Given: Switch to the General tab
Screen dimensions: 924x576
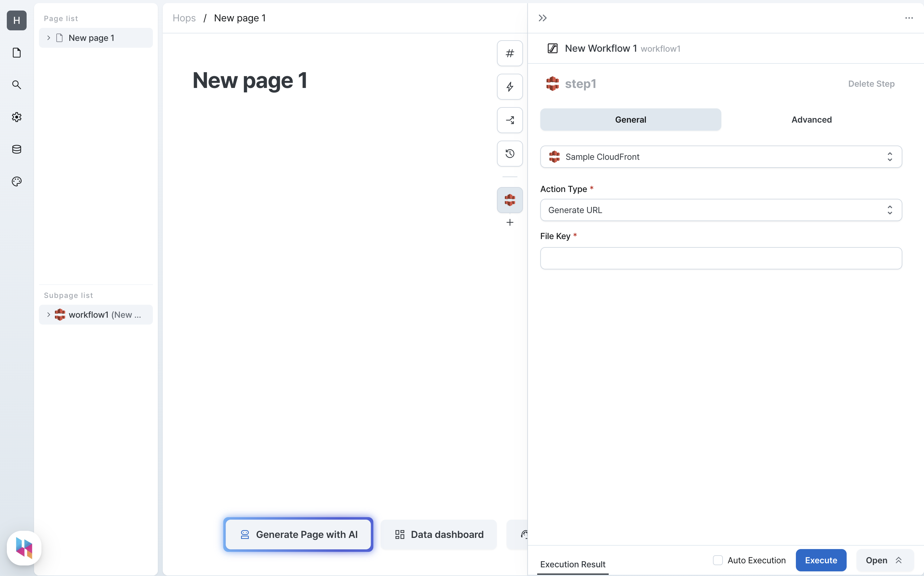Looking at the screenshot, I should click(x=630, y=120).
